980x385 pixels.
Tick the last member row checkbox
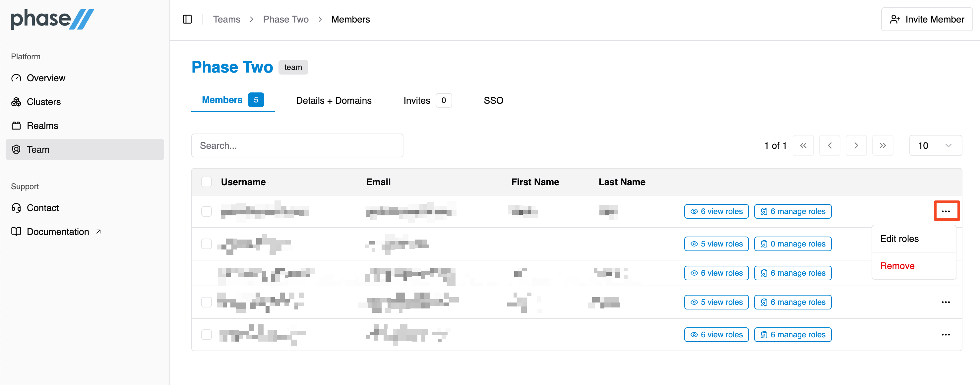point(207,335)
